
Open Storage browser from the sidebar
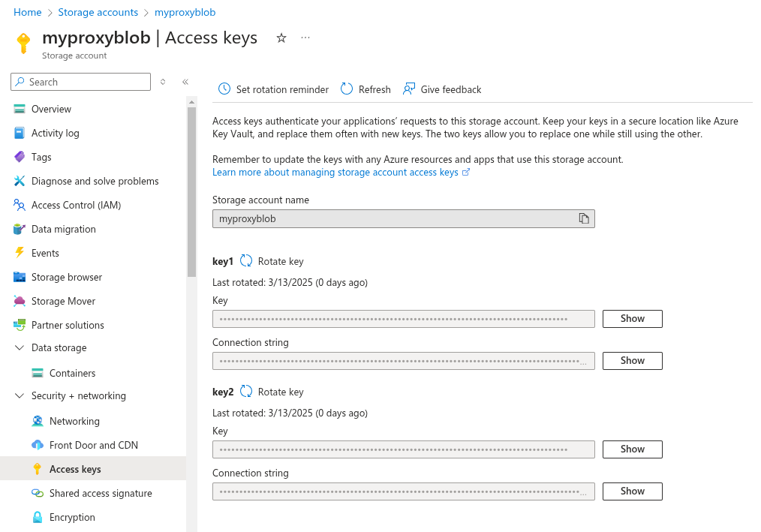(x=68, y=277)
